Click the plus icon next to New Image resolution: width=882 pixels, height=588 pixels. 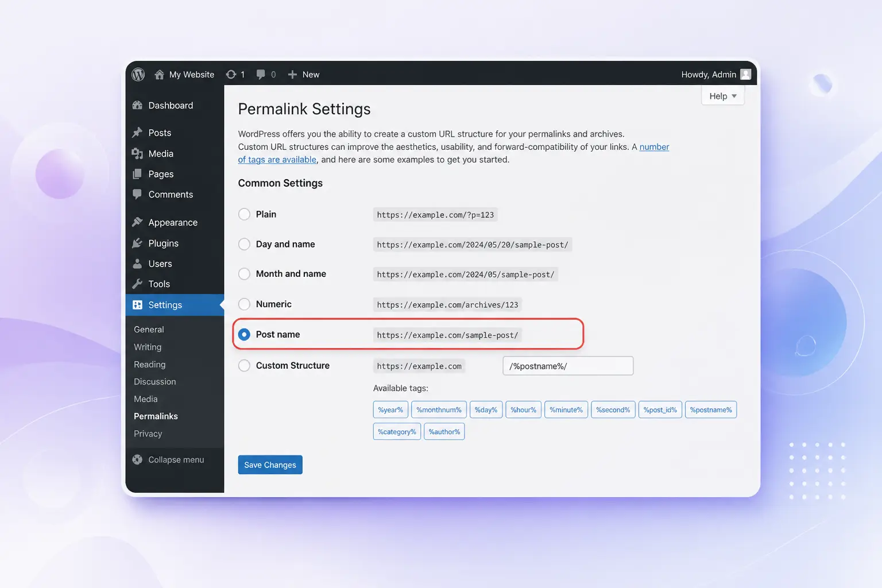[292, 75]
